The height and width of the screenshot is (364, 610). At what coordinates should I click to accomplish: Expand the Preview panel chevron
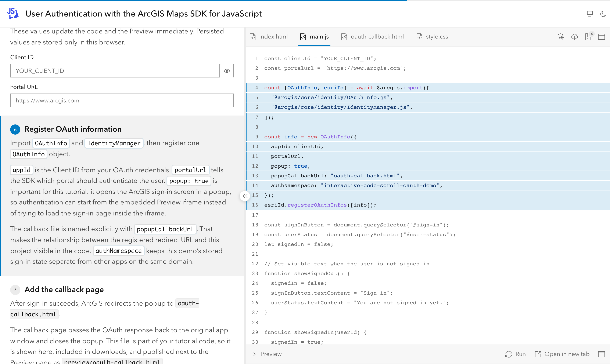tap(254, 354)
